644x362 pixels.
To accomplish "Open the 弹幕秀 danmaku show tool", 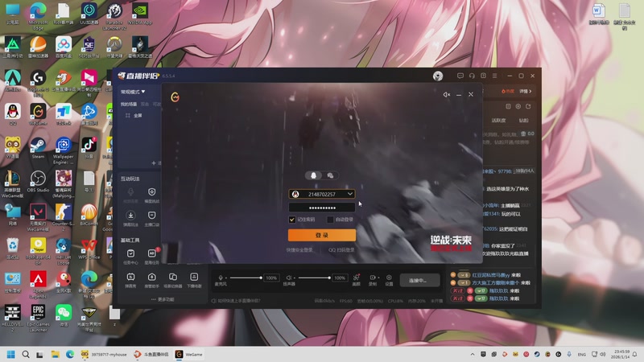I will point(130,280).
